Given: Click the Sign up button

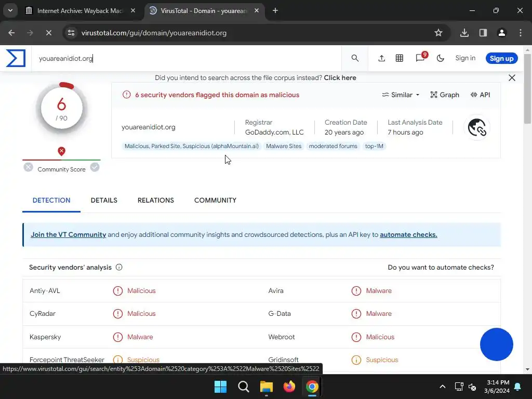Looking at the screenshot, I should [501, 58].
